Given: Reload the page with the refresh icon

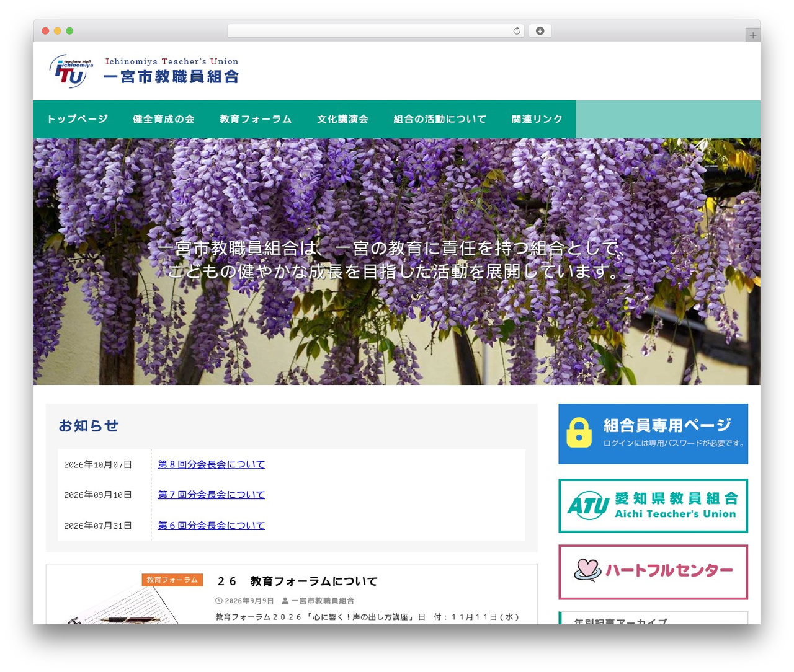Looking at the screenshot, I should point(516,31).
